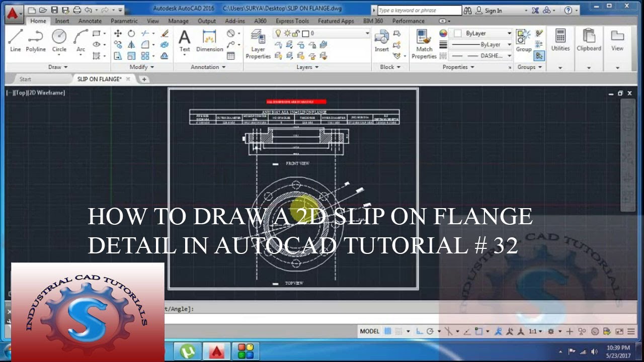Expand the Modify panel dropdown
Image resolution: width=644 pixels, height=362 pixels.
pos(141,67)
